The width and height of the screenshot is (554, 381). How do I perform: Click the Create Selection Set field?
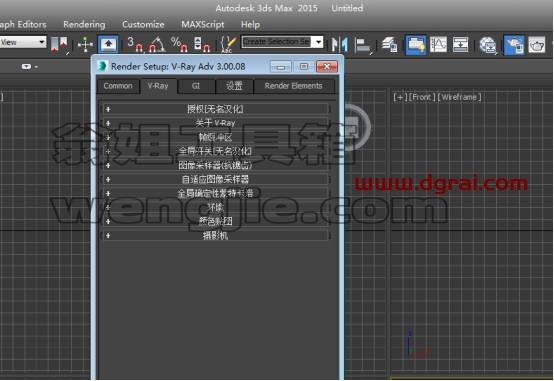click(x=276, y=42)
